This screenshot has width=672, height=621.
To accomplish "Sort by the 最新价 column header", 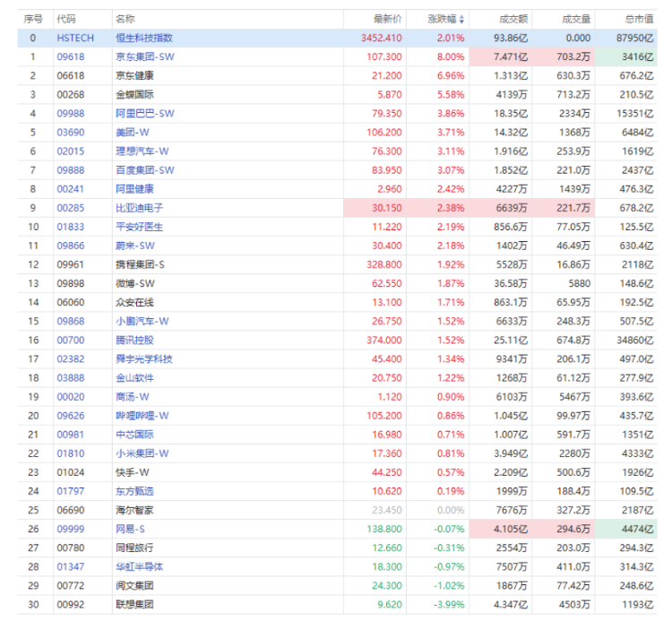I will pyautogui.click(x=388, y=19).
